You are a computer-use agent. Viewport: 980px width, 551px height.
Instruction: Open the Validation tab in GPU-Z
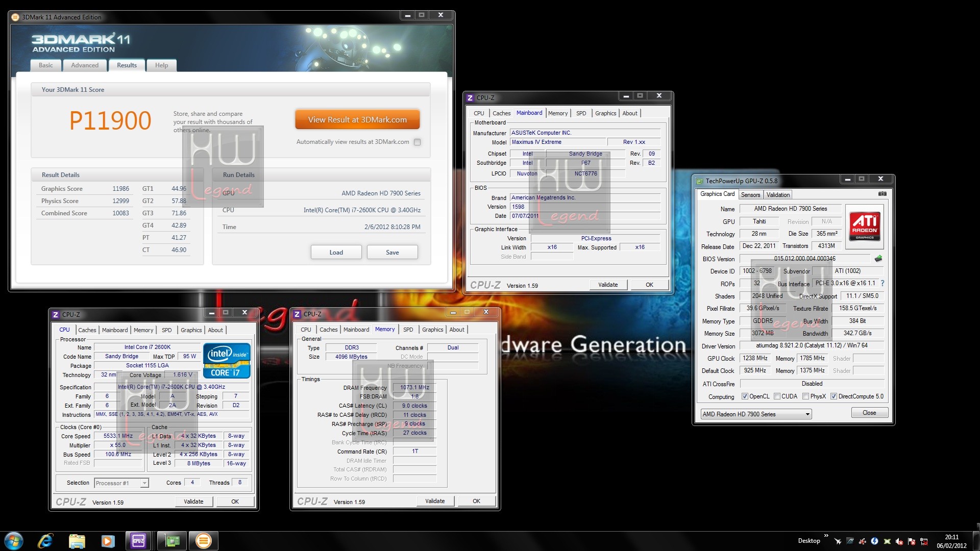778,195
